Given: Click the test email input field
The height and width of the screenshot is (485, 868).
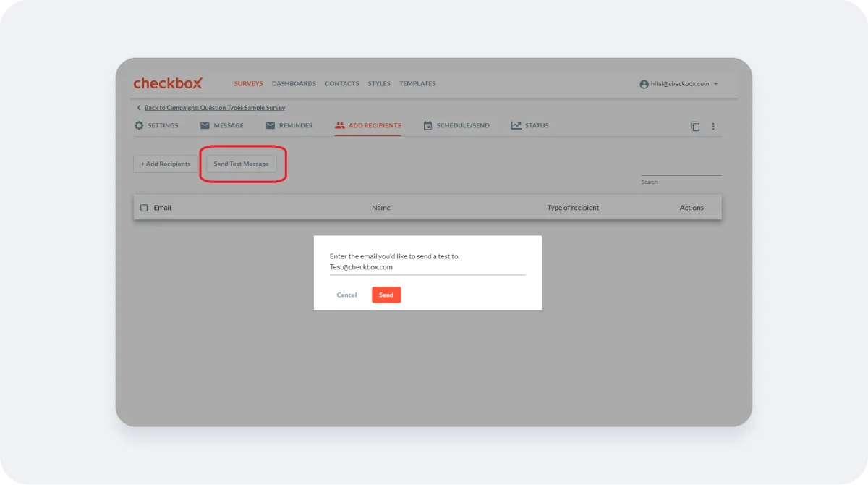Looking at the screenshot, I should (427, 267).
